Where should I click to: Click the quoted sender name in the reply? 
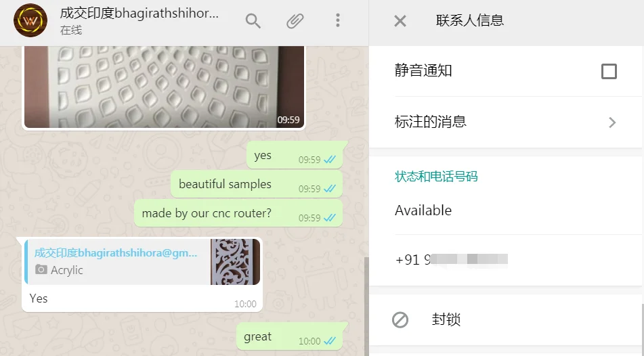click(115, 253)
